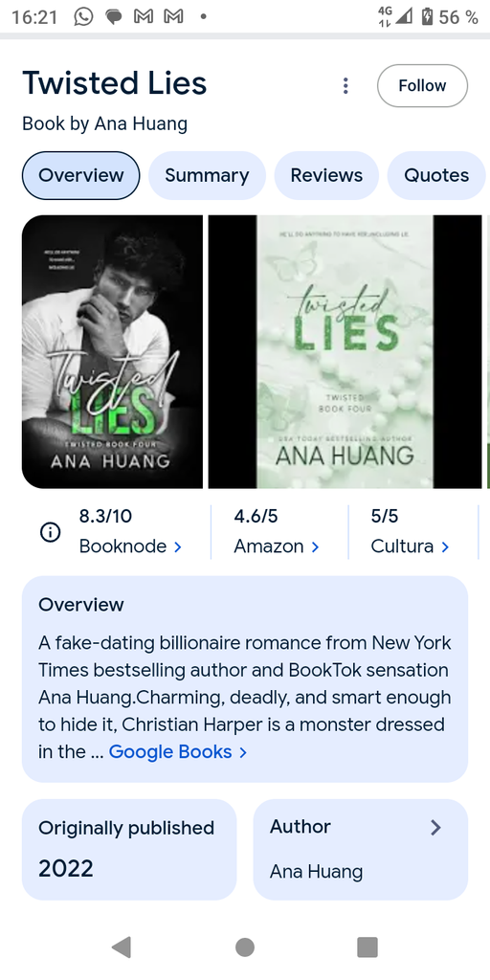
Task: Open the black-and-white Twisted Lies cover
Action: (113, 352)
